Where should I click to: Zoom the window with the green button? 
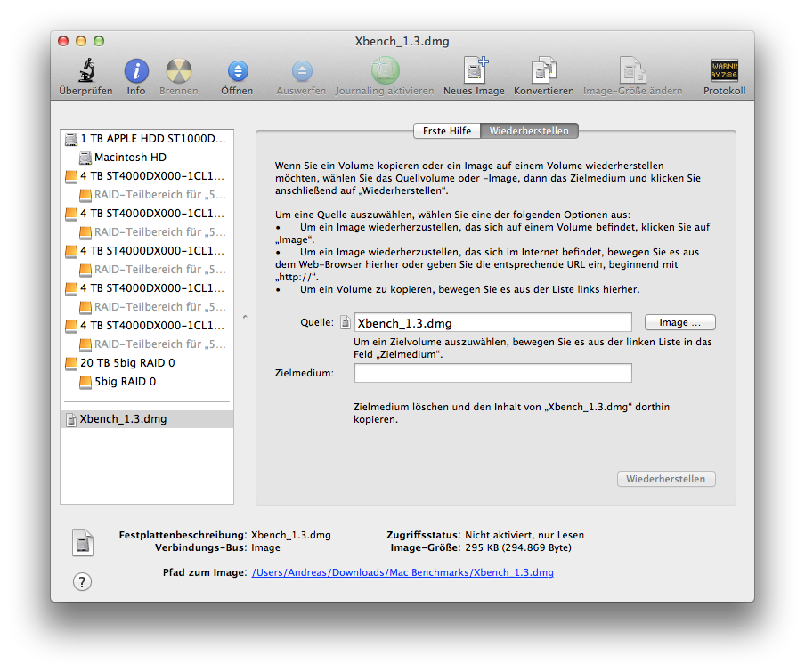(99, 41)
